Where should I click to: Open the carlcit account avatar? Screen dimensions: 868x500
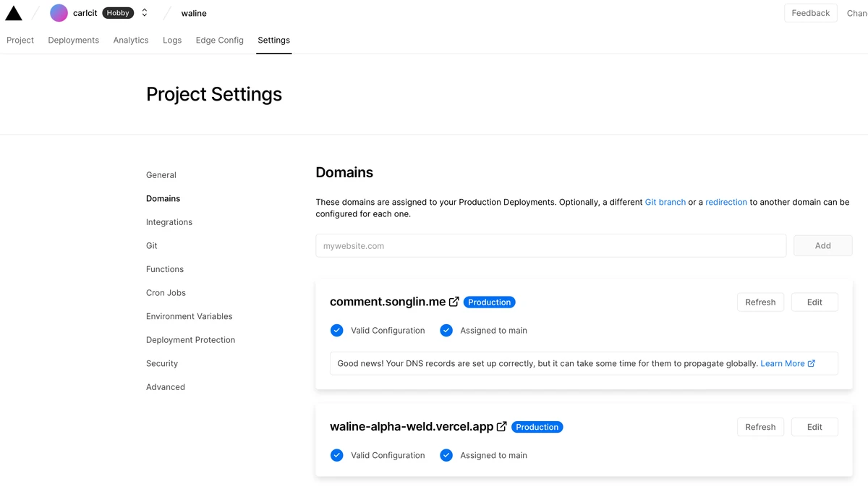click(59, 13)
